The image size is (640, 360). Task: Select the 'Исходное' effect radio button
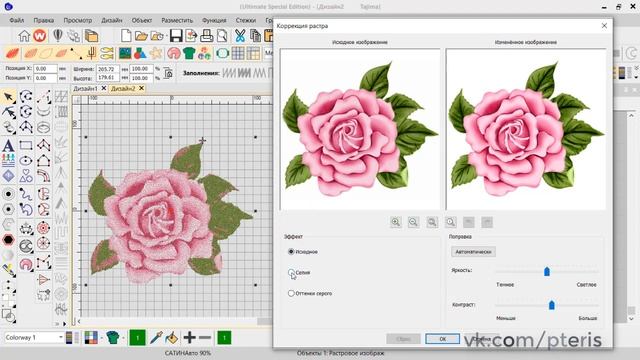291,251
